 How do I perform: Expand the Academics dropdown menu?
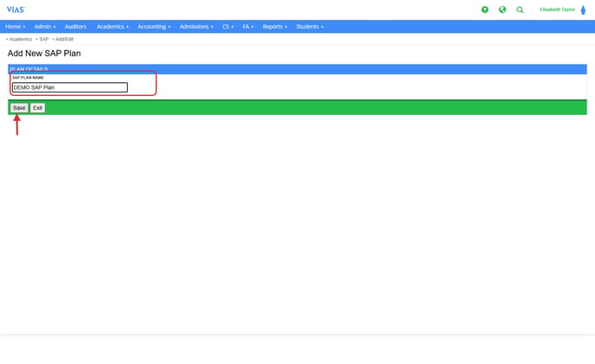(112, 27)
